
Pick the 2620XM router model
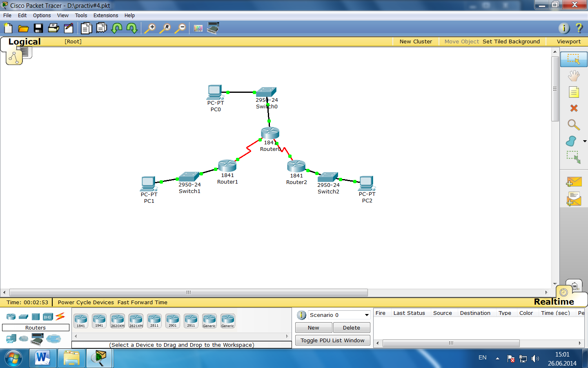pyautogui.click(x=118, y=321)
